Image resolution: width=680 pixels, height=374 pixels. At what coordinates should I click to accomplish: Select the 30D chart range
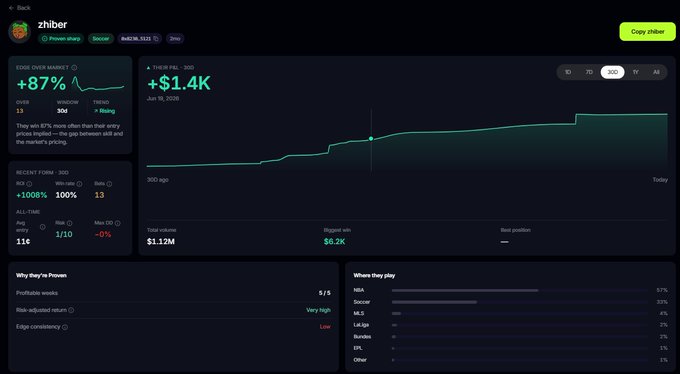pos(612,72)
